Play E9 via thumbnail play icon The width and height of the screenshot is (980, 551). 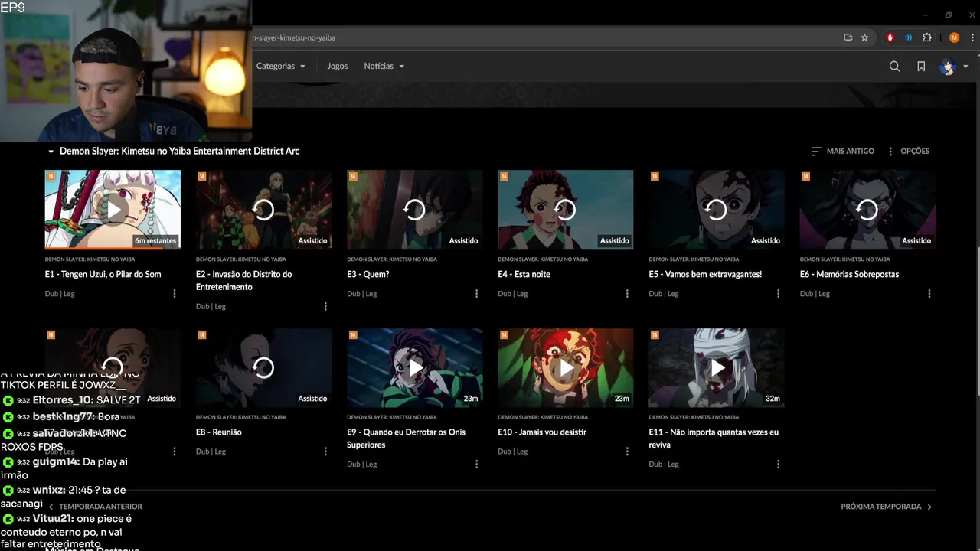pos(414,368)
